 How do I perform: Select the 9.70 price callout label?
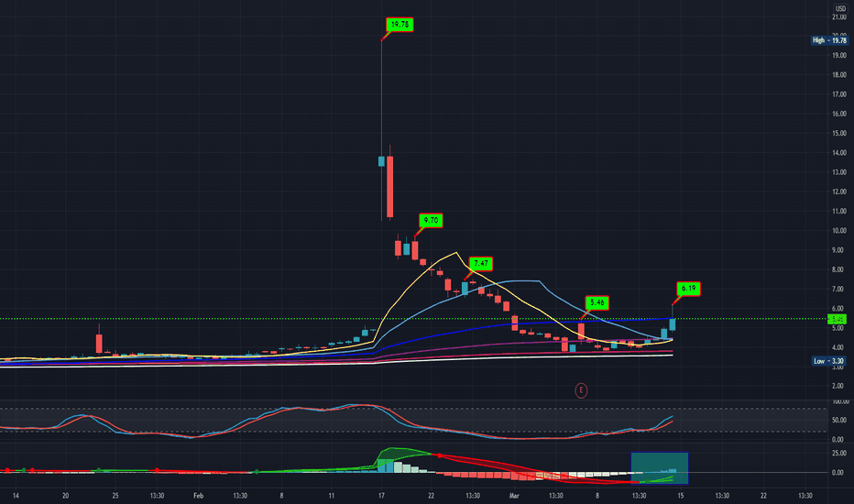(431, 221)
